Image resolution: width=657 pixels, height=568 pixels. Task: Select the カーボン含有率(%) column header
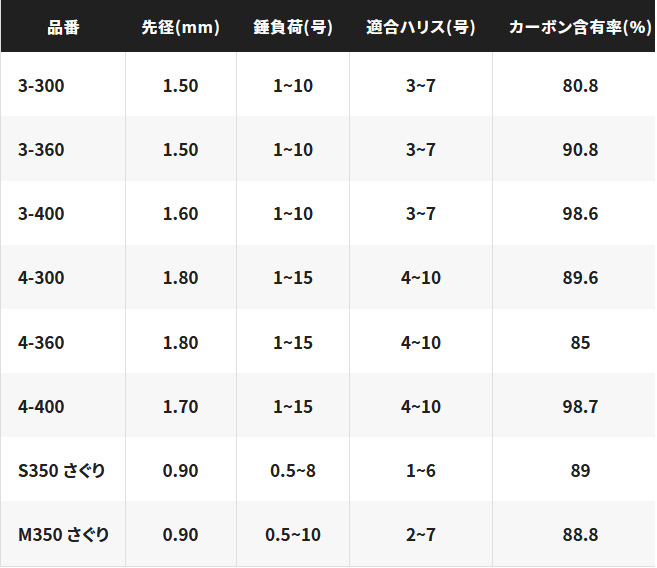coord(580,27)
